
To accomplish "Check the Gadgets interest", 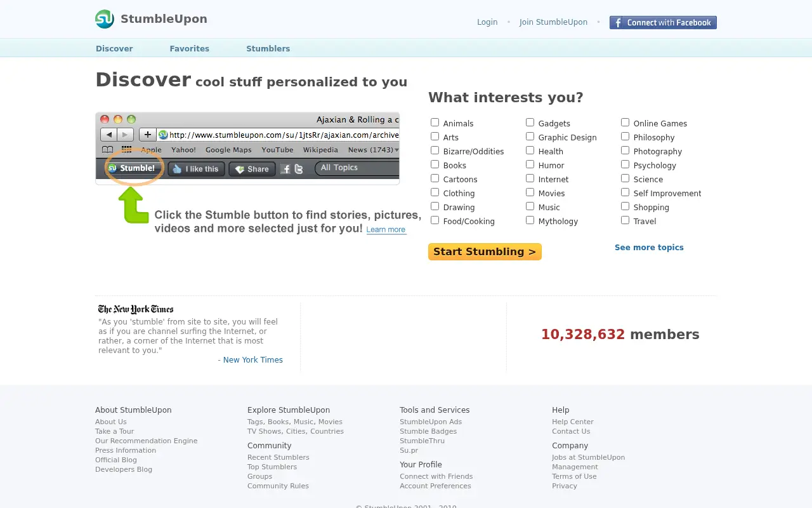I will [x=530, y=123].
